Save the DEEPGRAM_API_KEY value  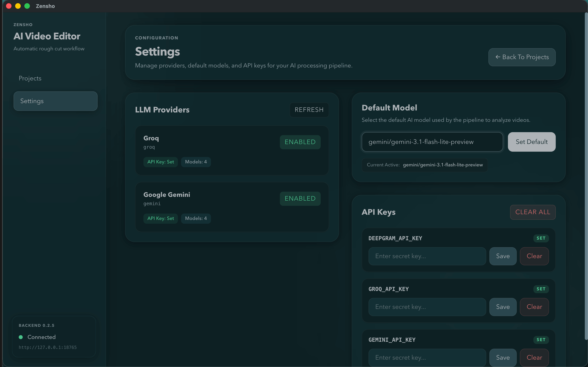coord(503,256)
